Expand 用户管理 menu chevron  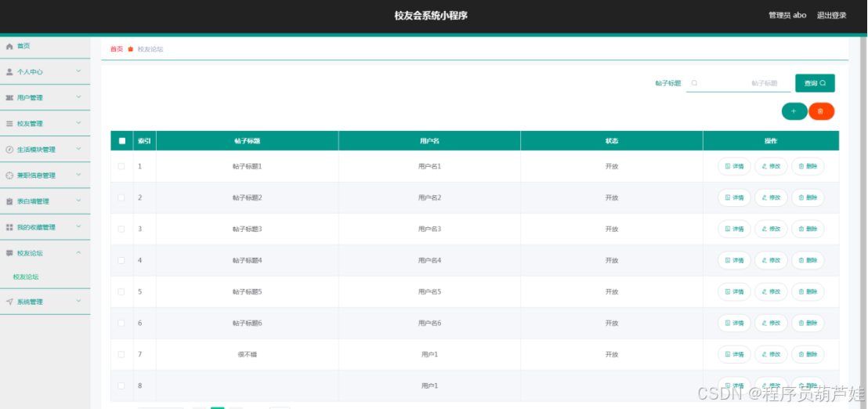pos(78,97)
